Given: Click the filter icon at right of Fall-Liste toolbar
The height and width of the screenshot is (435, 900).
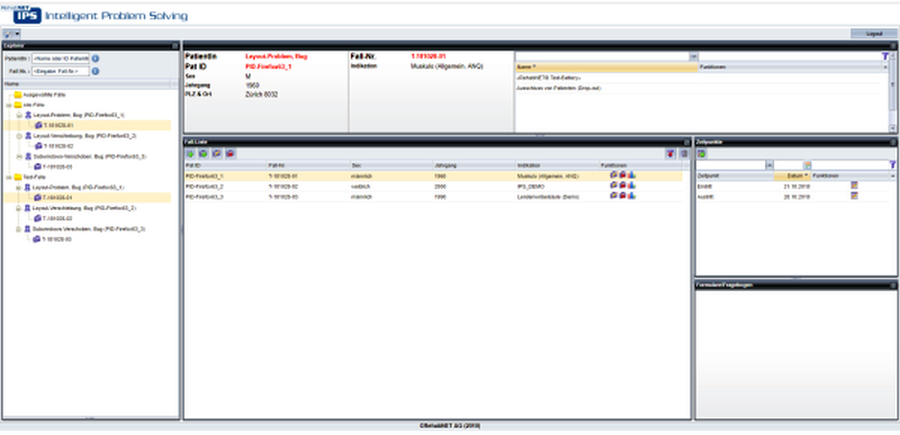Looking at the screenshot, I should click(x=670, y=154).
